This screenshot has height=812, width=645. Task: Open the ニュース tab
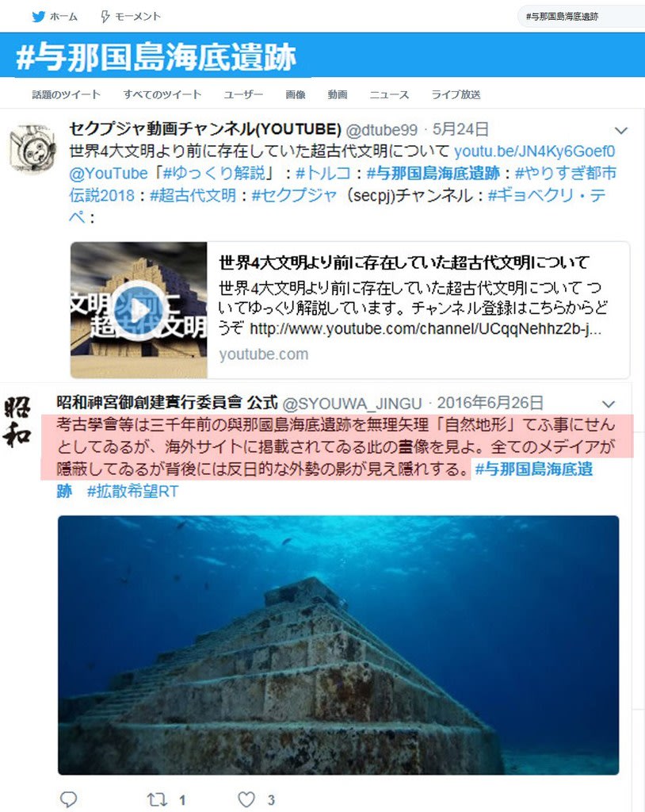coord(389,94)
